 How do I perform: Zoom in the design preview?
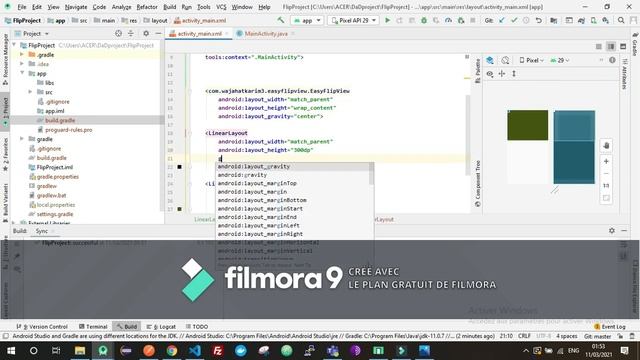[x=606, y=162]
